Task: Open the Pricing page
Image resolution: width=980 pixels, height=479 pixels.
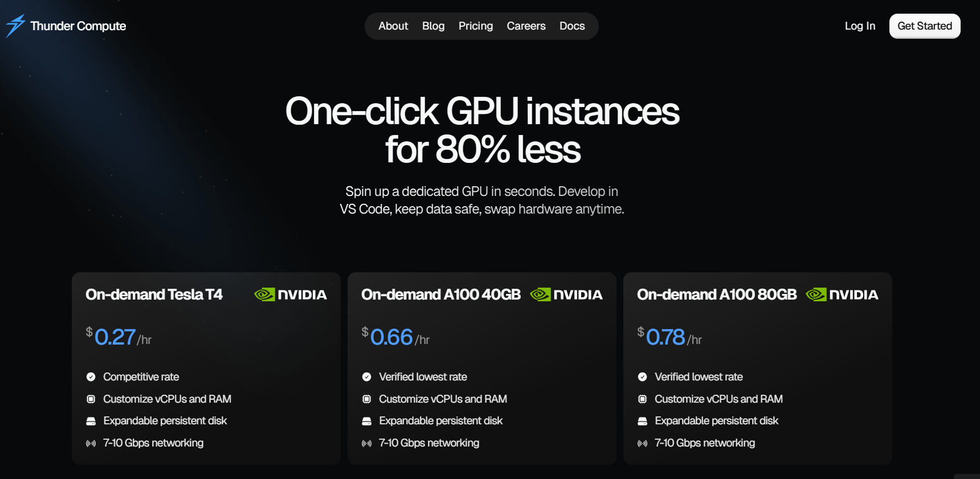Action: tap(476, 26)
